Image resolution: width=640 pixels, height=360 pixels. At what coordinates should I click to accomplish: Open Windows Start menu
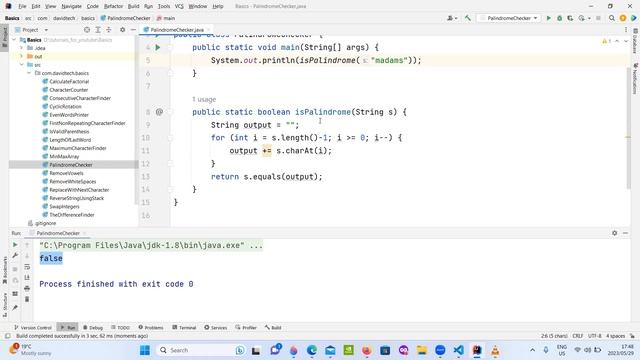tap(145, 350)
